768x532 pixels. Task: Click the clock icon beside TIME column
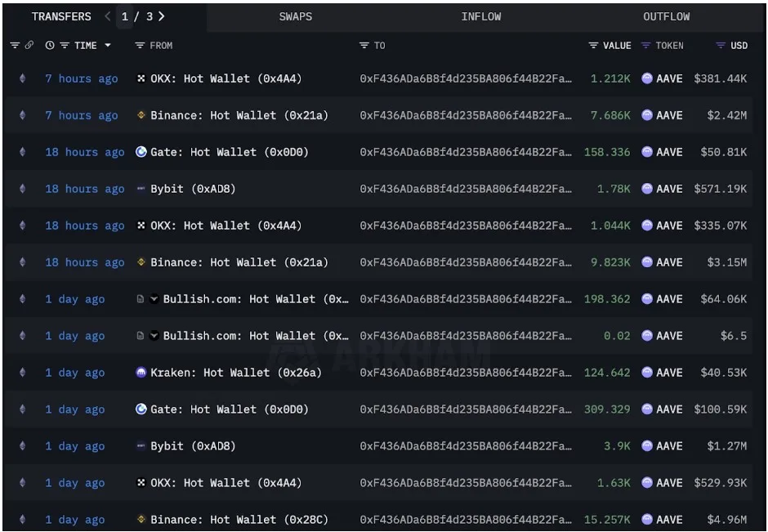coord(50,45)
